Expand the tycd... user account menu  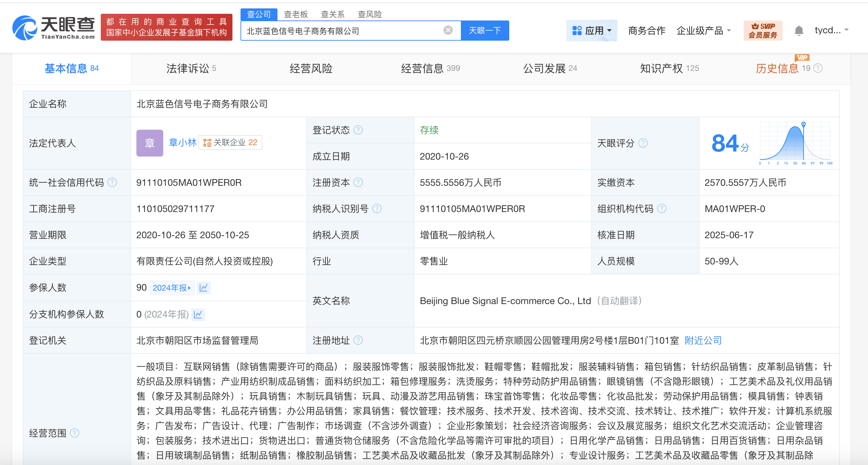[831, 30]
